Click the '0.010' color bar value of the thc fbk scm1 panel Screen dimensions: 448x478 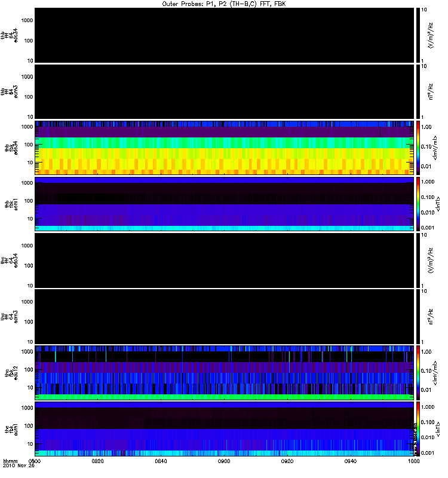(428, 437)
